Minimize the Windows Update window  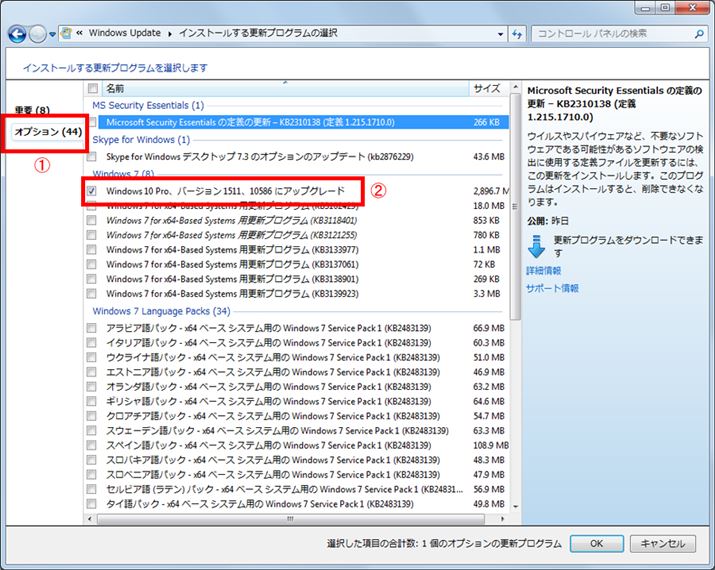(x=645, y=7)
